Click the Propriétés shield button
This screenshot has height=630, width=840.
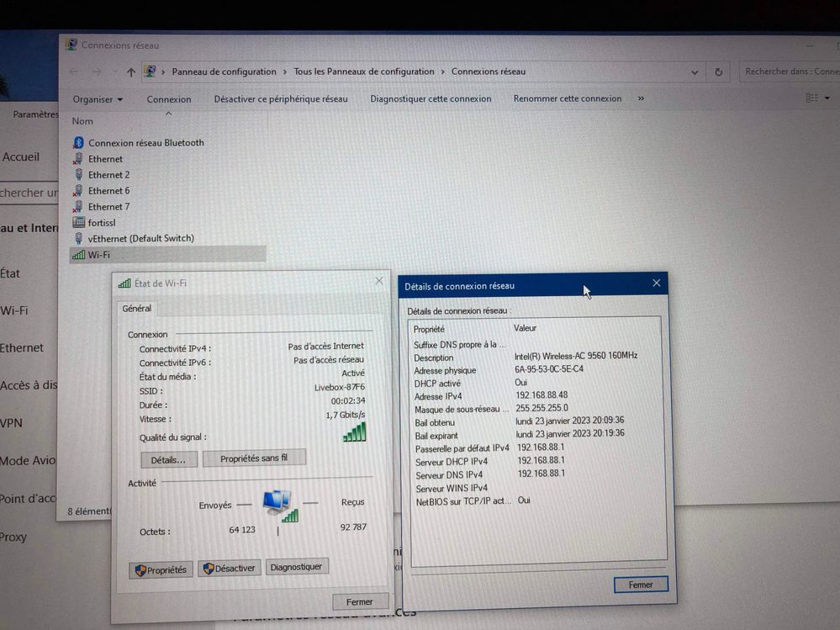161,570
